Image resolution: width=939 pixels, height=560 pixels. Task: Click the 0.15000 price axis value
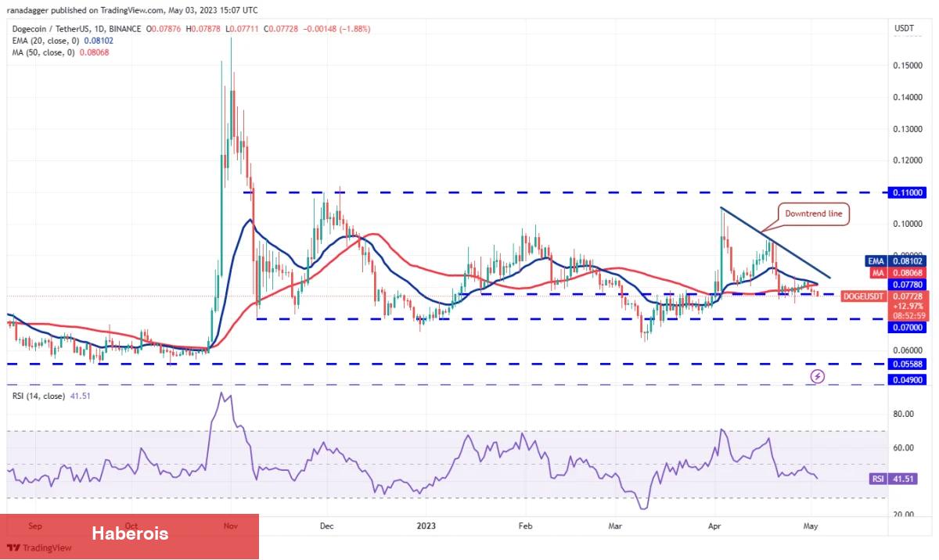pyautogui.click(x=908, y=66)
